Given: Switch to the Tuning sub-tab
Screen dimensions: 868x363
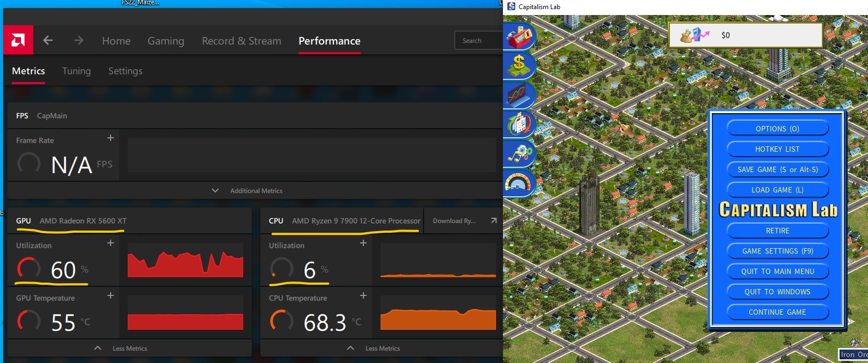Looking at the screenshot, I should [76, 71].
